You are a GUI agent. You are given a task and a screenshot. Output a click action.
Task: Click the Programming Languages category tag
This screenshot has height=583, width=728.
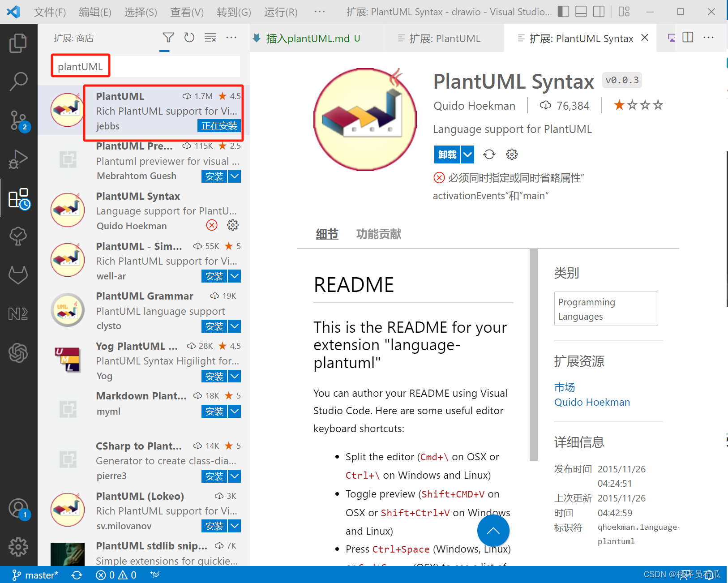[606, 309]
